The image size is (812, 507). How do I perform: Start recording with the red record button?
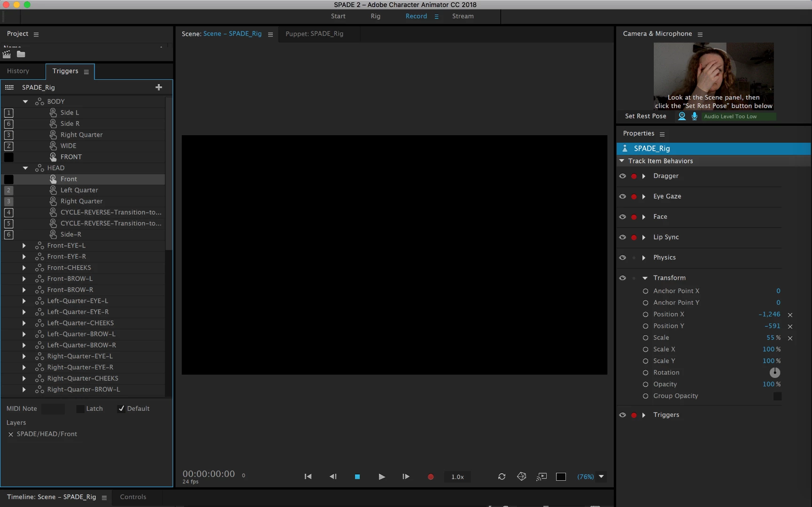pyautogui.click(x=431, y=476)
